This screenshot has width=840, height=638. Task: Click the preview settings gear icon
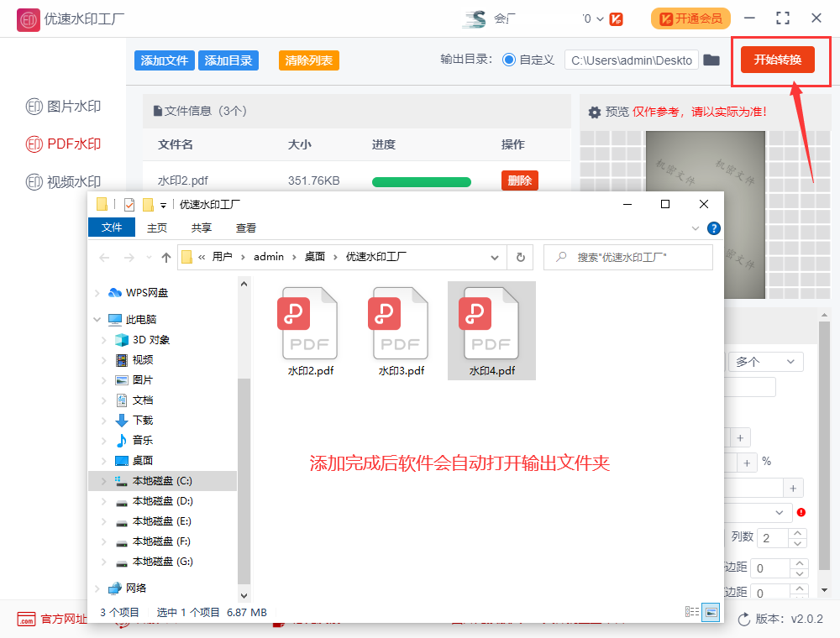pos(594,112)
